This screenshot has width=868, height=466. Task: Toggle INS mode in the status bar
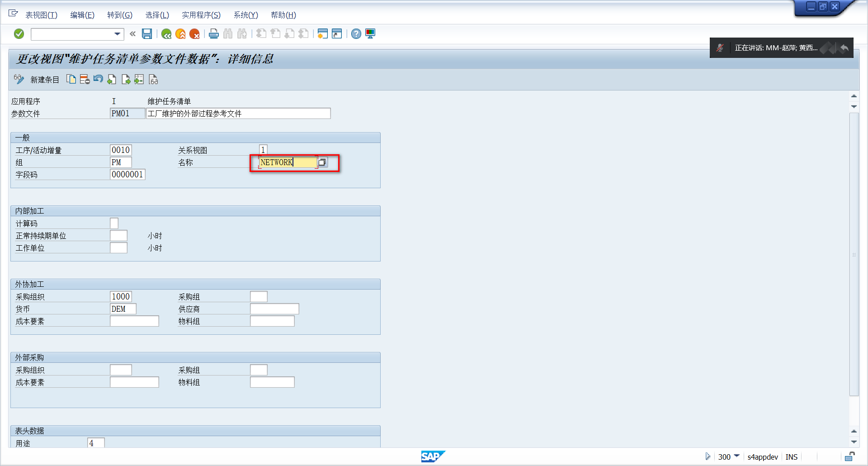[x=792, y=457]
